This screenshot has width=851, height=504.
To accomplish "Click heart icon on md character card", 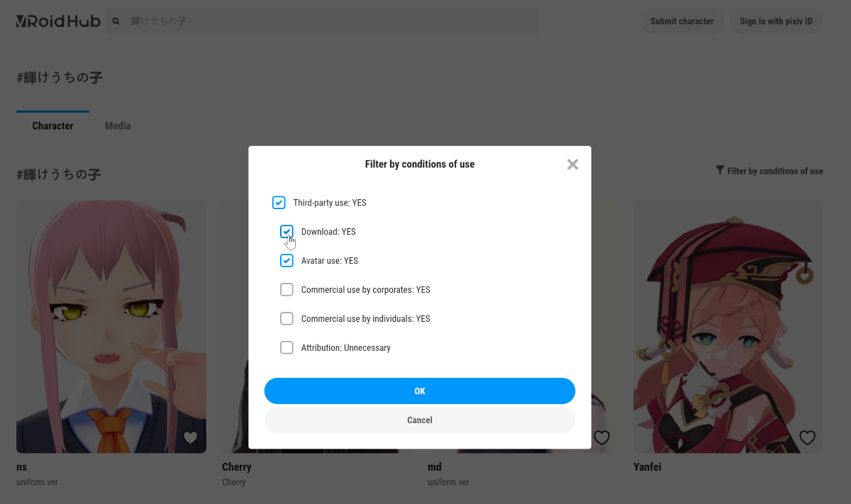I will (601, 437).
